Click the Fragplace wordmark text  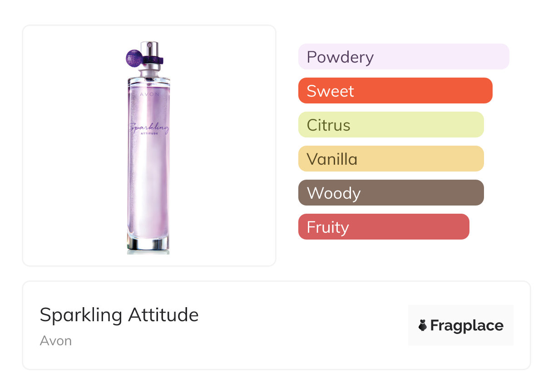[x=467, y=325]
